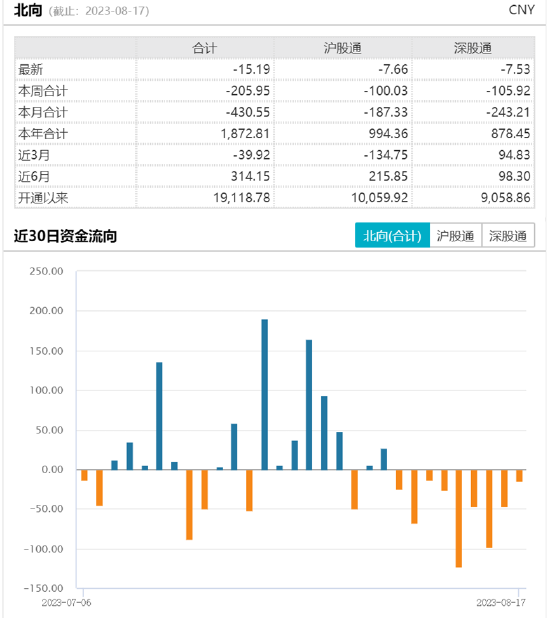This screenshot has height=618, width=550.
Task: Select the 最新 row label
Action: point(30,69)
